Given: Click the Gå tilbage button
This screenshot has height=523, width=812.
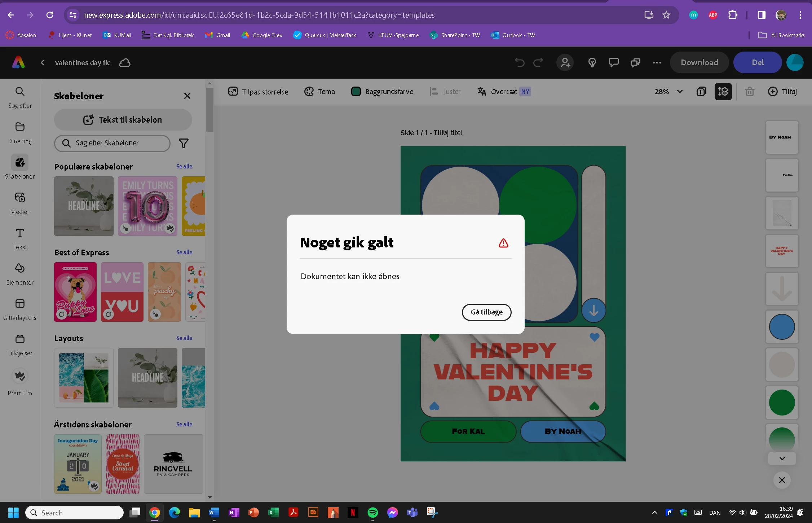Looking at the screenshot, I should (486, 312).
